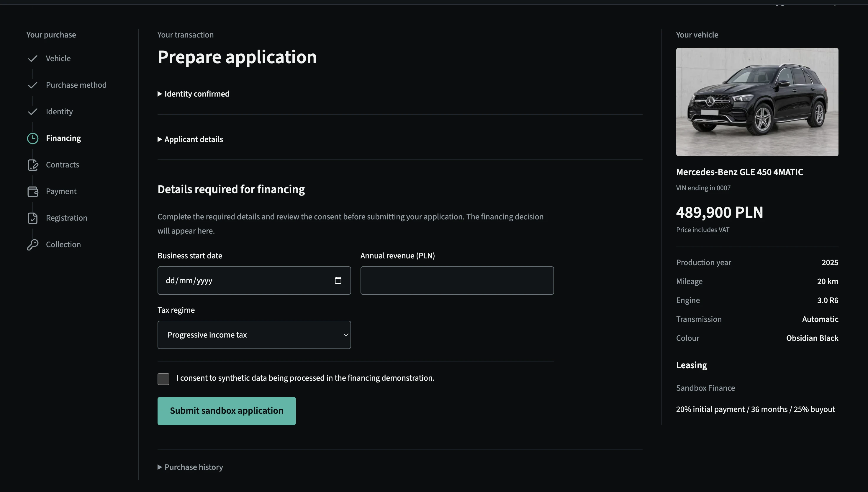The height and width of the screenshot is (492, 868).
Task: Click the VIN ending in 0007 text
Action: click(x=703, y=188)
